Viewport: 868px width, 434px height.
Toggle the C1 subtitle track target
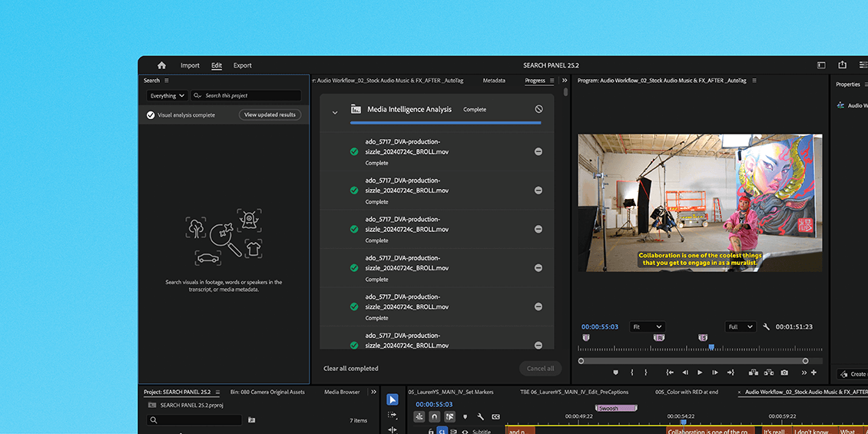[442, 431]
